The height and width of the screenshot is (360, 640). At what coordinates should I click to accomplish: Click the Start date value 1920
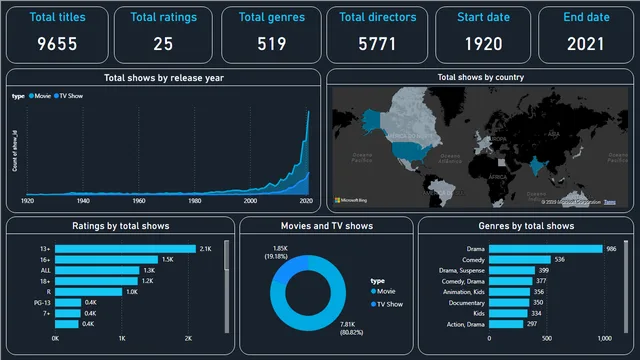pos(484,44)
